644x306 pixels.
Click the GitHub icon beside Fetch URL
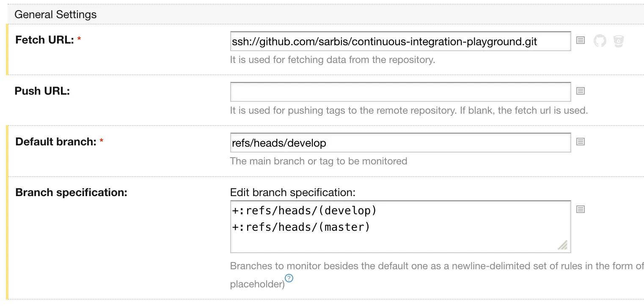[x=600, y=41]
